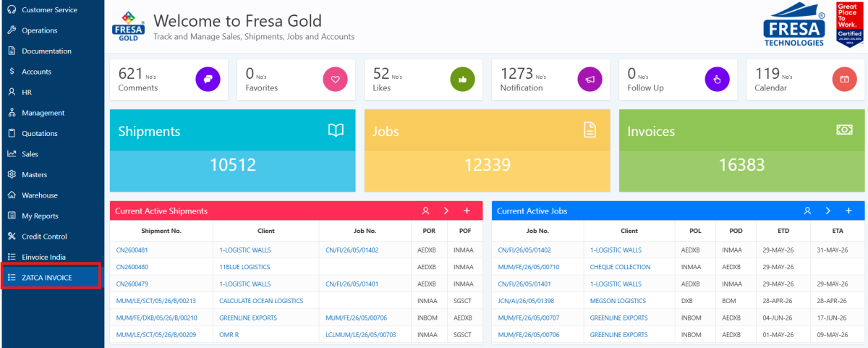
Task: Click the purple Comments chat icon
Action: [208, 79]
